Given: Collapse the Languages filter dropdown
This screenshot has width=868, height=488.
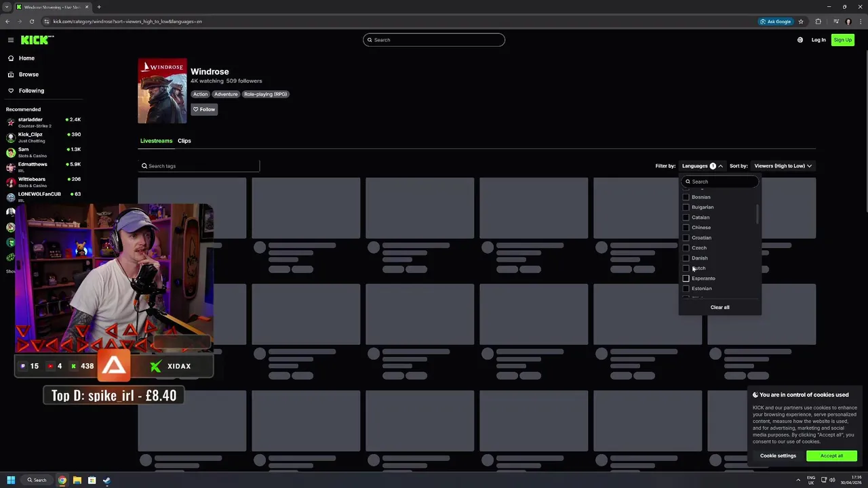Looking at the screenshot, I should click(x=703, y=166).
